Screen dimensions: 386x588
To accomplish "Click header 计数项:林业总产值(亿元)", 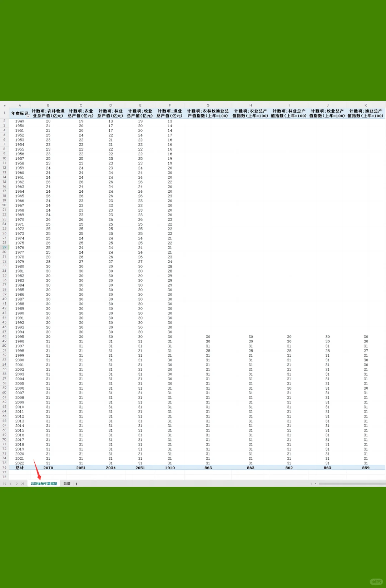I will (x=110, y=113).
